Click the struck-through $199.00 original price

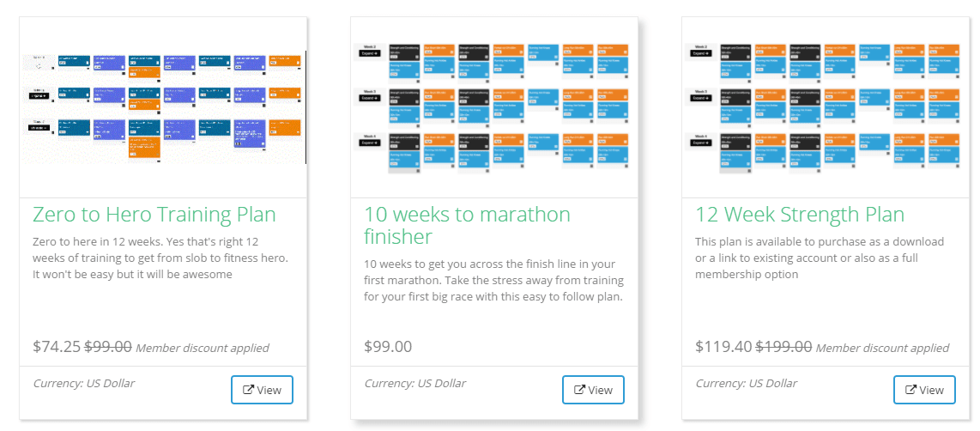(x=783, y=347)
